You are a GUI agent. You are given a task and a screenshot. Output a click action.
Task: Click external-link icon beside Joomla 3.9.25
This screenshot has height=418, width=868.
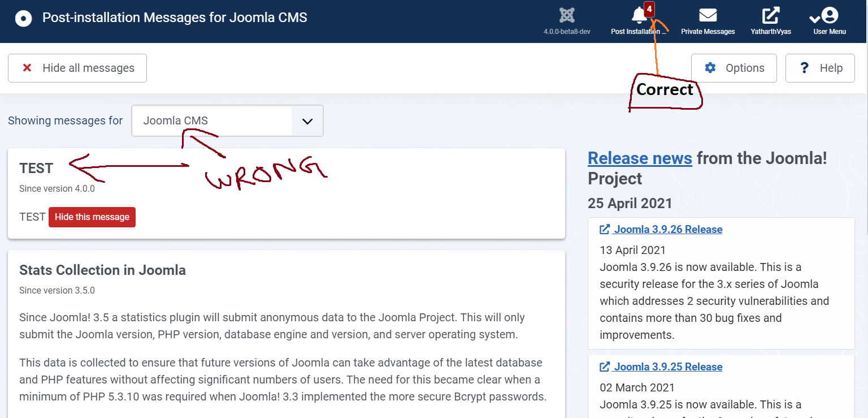coord(605,367)
